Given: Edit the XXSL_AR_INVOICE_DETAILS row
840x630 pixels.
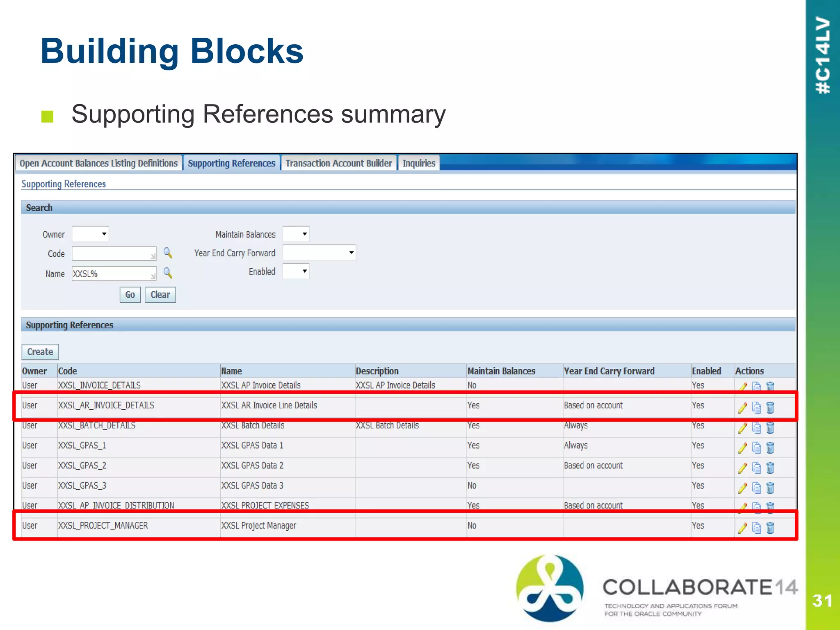Looking at the screenshot, I should click(742, 408).
